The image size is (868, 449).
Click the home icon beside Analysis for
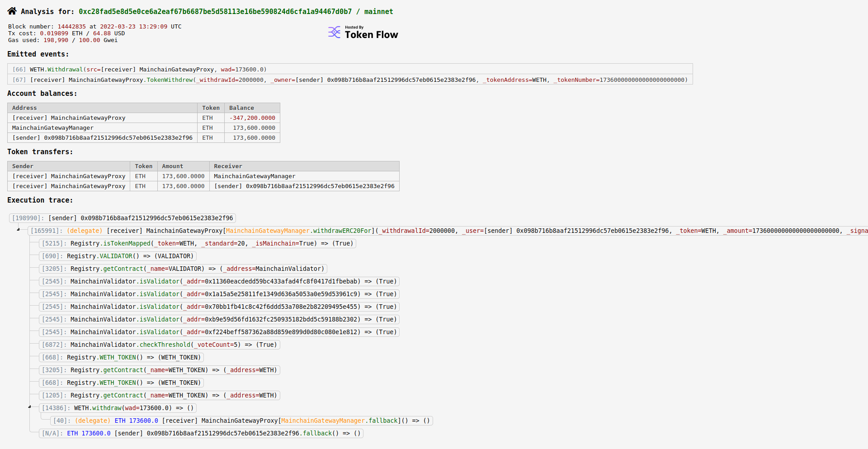pos(12,11)
